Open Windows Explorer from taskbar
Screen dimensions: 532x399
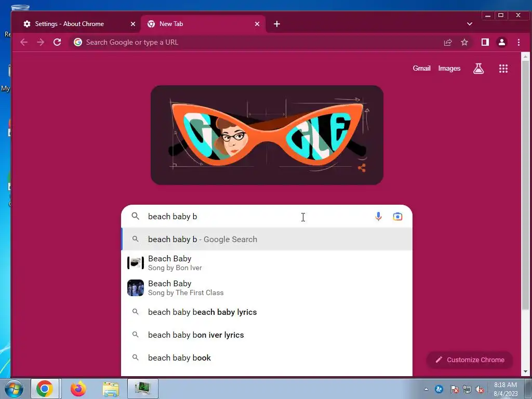point(111,389)
